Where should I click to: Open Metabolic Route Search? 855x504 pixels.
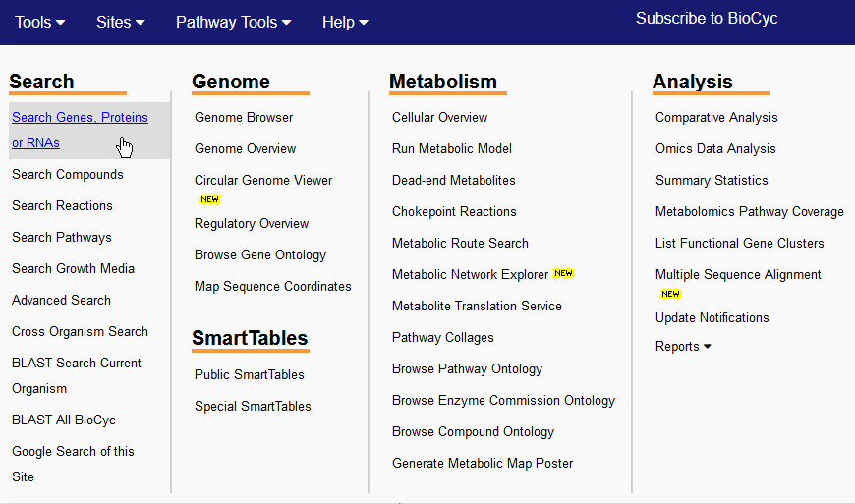click(460, 243)
